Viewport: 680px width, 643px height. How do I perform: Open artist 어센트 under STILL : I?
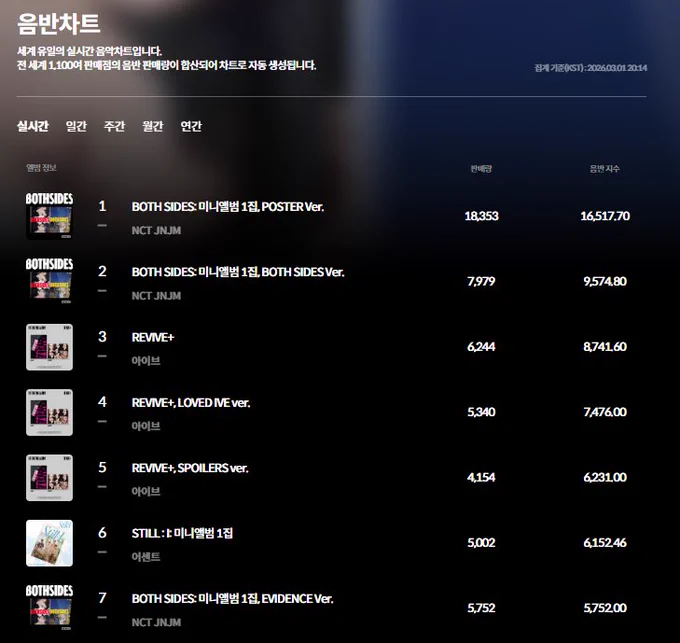point(146,557)
